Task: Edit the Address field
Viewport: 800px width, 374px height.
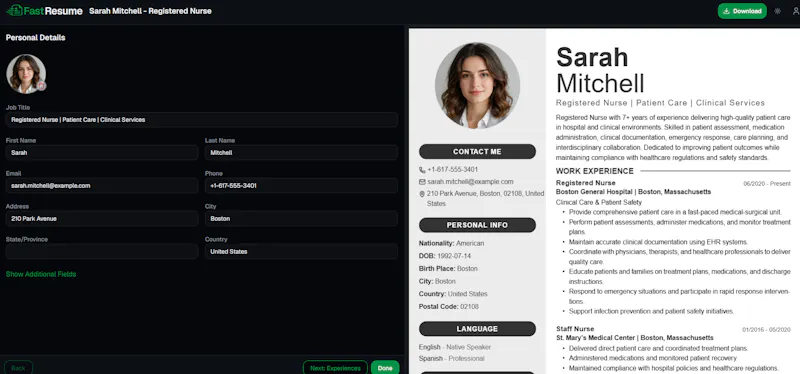Action: point(102,218)
